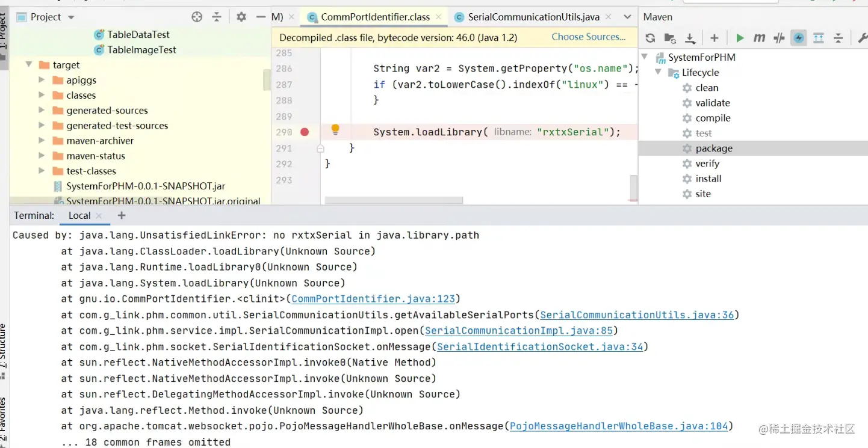Switch to the CommPortIdentifier.class tab
This screenshot has height=448, width=868.
375,17
